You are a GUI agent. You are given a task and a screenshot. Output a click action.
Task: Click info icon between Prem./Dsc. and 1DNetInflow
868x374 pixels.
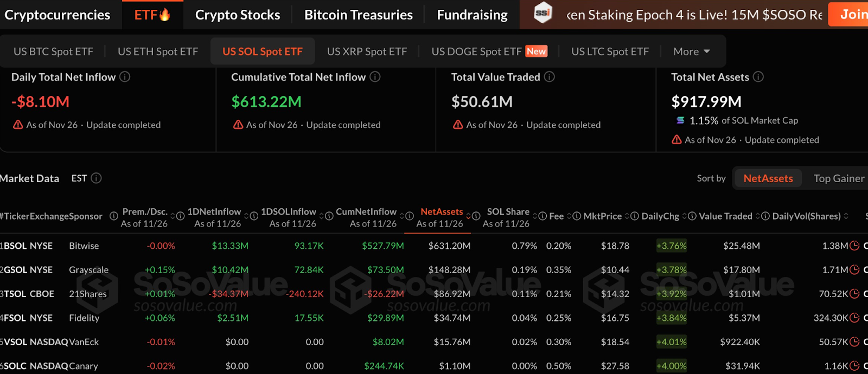pos(181,216)
